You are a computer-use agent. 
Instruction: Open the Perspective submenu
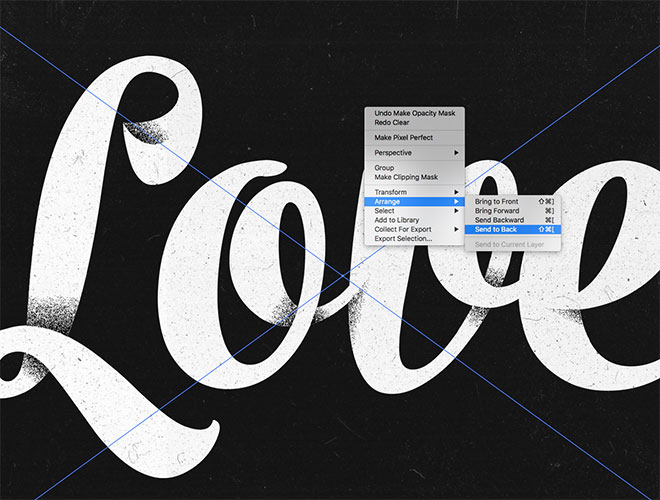pyautogui.click(x=414, y=153)
